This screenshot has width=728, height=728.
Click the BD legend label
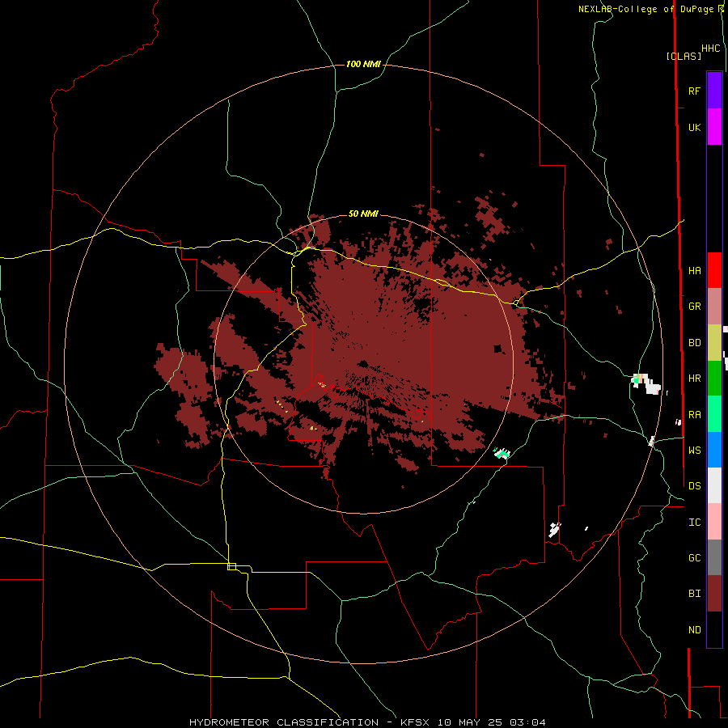tap(694, 343)
